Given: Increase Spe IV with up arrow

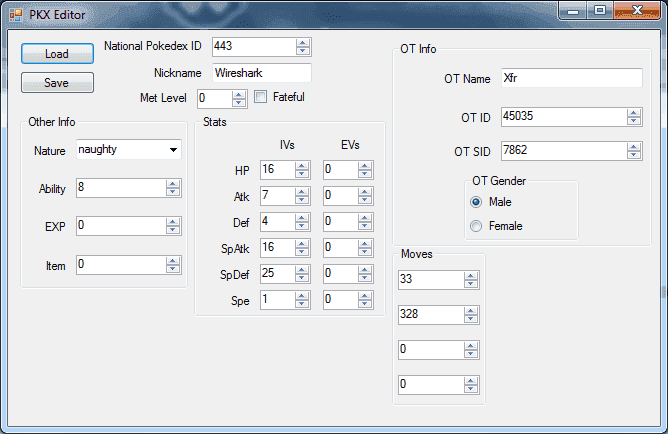Looking at the screenshot, I should tap(302, 296).
